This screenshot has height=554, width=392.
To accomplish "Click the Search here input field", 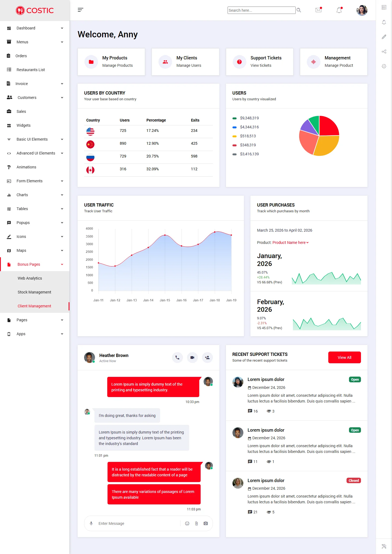I will click(261, 10).
